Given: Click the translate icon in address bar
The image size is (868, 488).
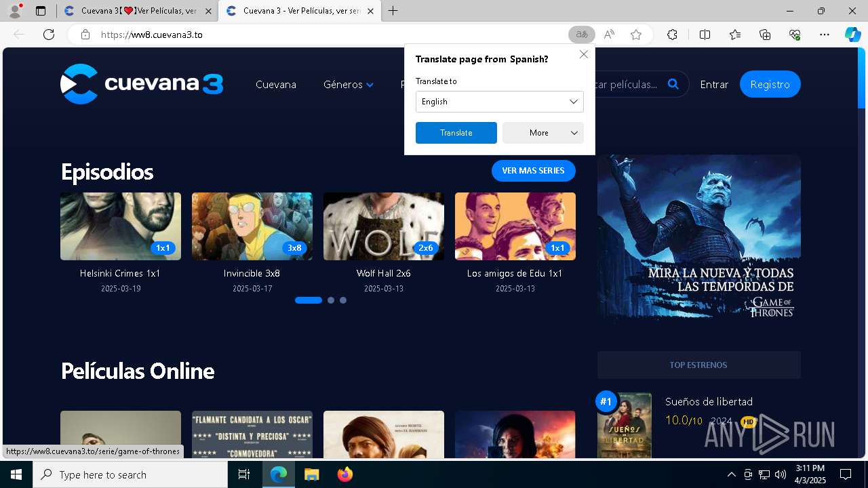Looking at the screenshot, I should coord(582,35).
